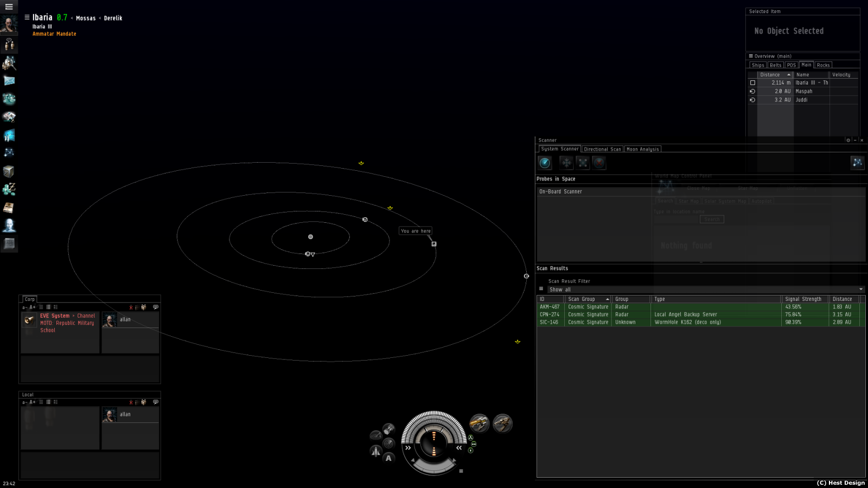Open the scan results hamburger options menu

click(x=541, y=288)
